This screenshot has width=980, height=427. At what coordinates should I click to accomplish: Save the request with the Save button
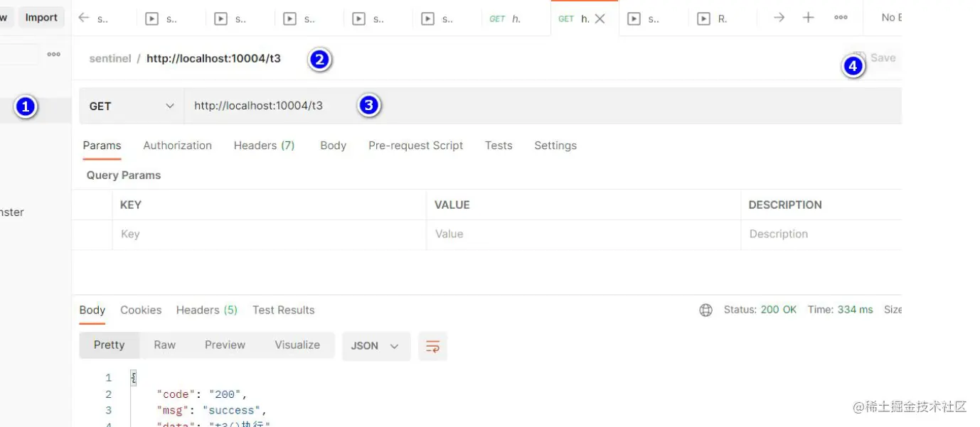point(875,58)
